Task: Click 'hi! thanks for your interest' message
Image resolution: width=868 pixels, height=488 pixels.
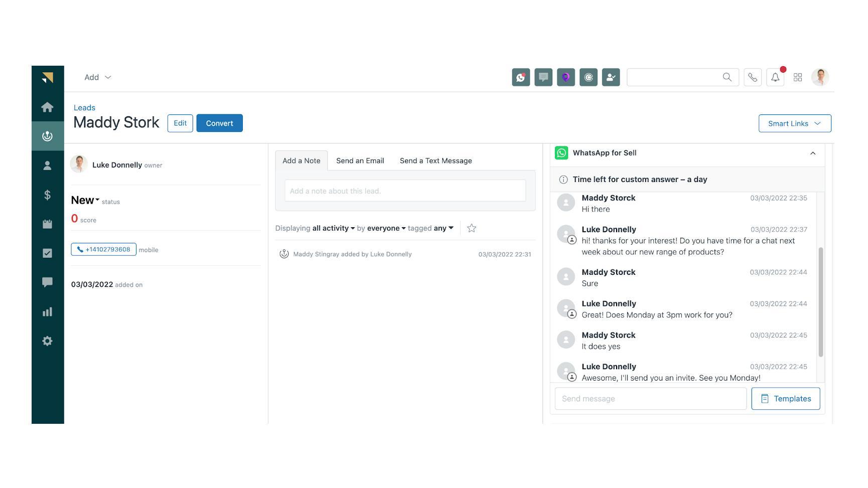Action: coord(688,246)
